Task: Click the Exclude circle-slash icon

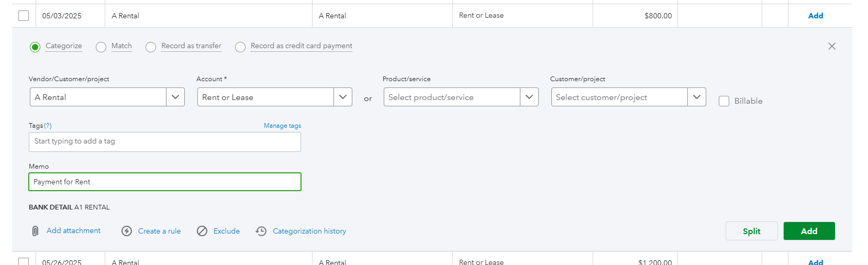Action: click(202, 231)
